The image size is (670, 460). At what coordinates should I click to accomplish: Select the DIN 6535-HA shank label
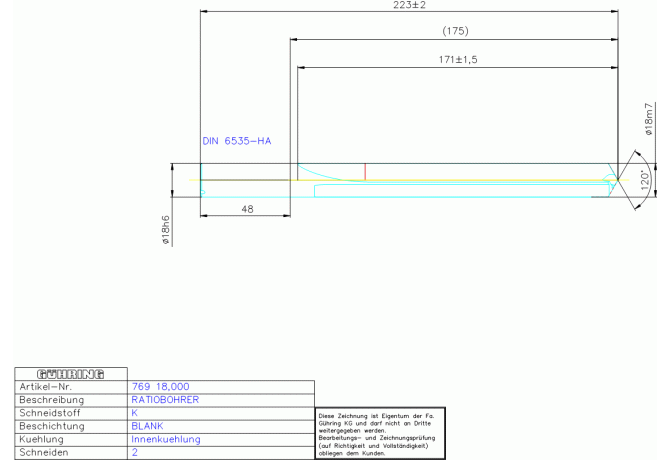[237, 141]
